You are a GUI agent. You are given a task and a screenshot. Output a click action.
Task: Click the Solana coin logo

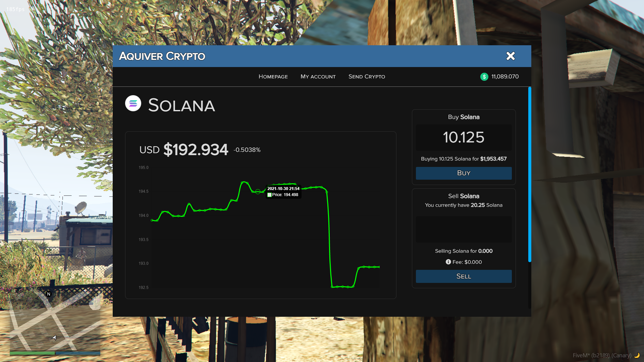click(x=133, y=103)
